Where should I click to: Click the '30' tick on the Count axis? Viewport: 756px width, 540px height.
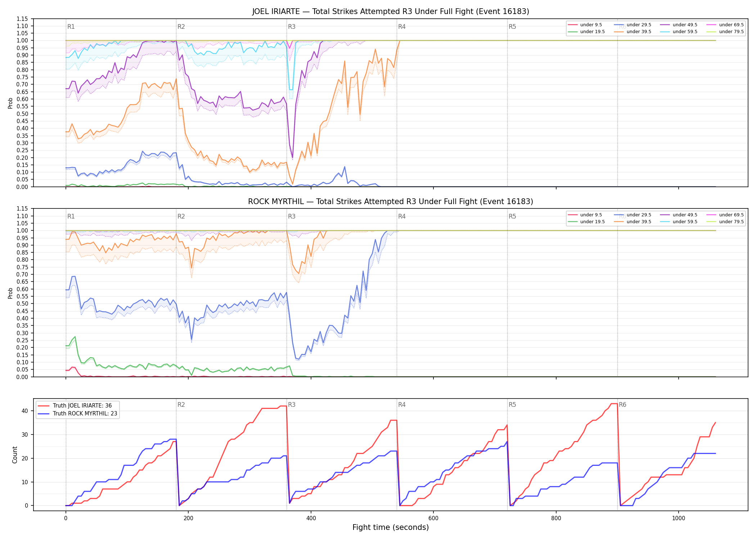[x=24, y=435]
